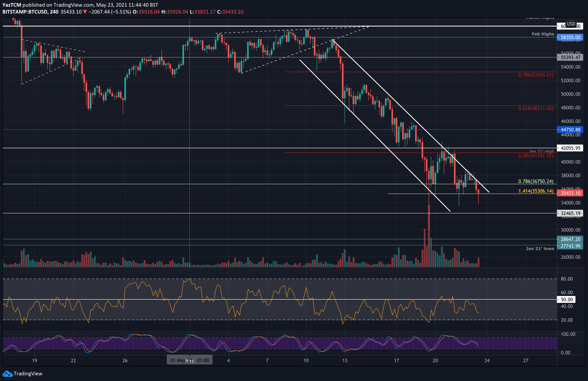Image resolution: width=588 pixels, height=381 pixels.
Task: Click the 27743.99 price label
Action: pos(570,246)
